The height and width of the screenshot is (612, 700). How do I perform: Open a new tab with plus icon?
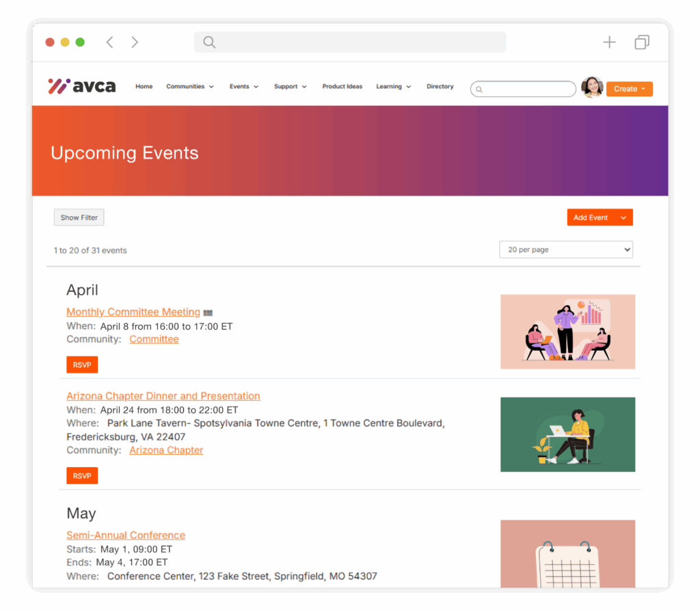(609, 42)
